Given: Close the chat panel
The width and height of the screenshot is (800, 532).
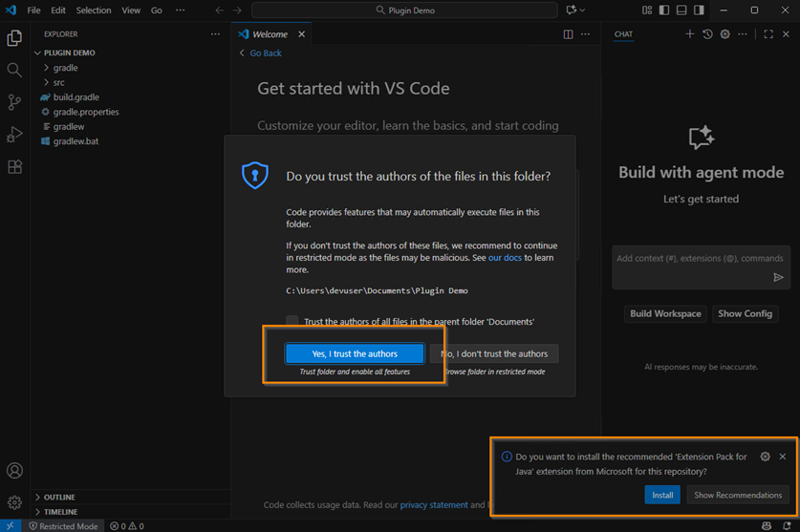Looking at the screenshot, I should (786, 34).
